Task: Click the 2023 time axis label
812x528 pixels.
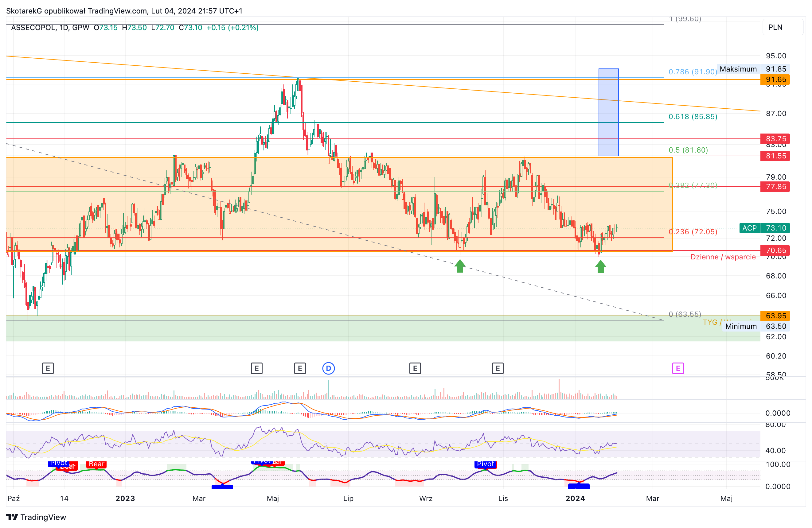Action: click(125, 498)
